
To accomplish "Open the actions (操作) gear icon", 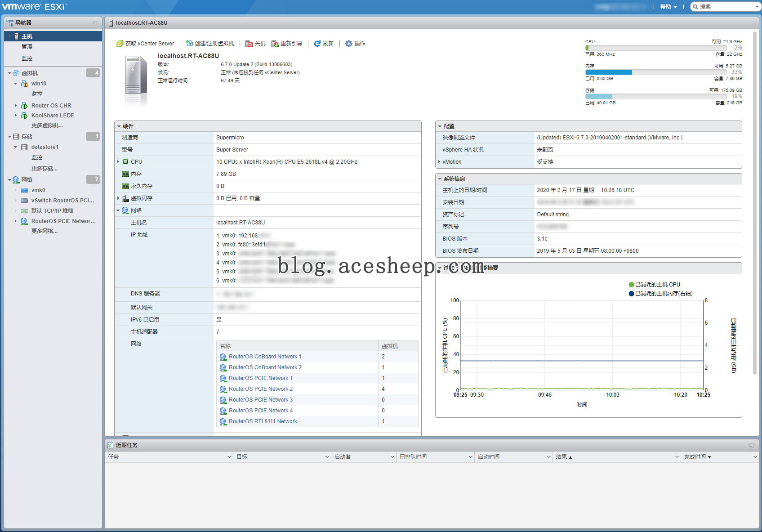I will [x=349, y=44].
